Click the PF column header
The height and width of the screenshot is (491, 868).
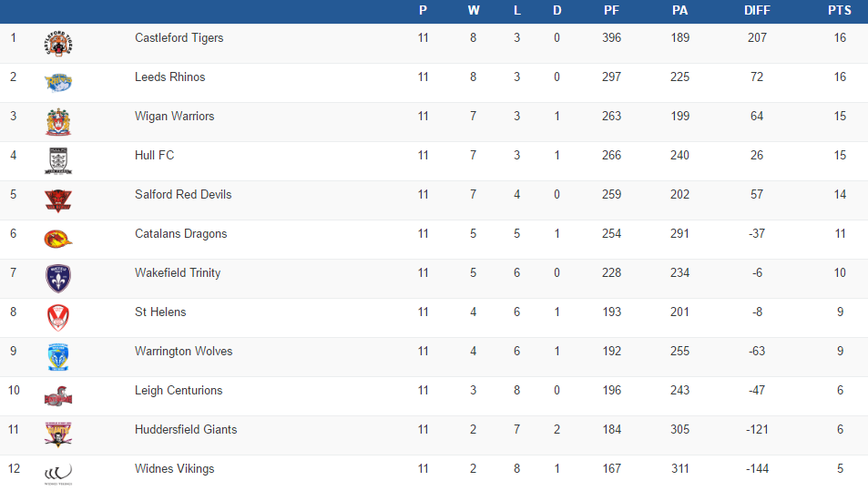tap(611, 11)
